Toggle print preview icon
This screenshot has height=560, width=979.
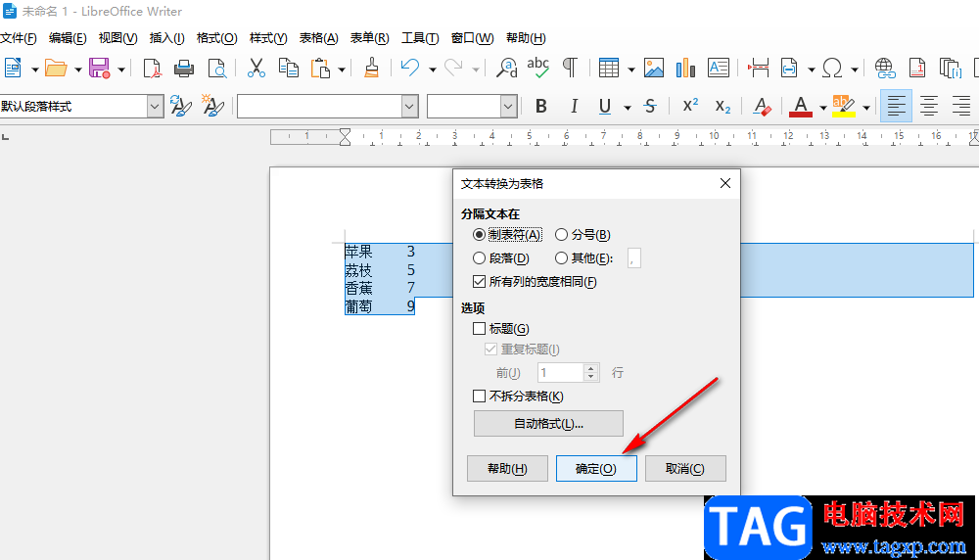coord(216,69)
